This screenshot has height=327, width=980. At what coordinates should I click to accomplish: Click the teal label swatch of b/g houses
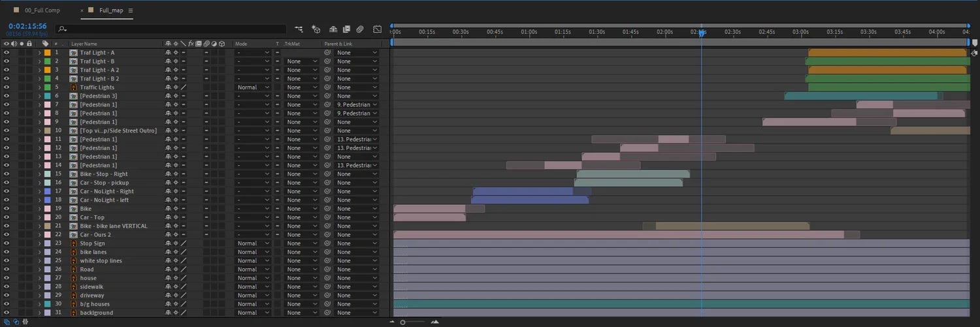pyautogui.click(x=48, y=304)
